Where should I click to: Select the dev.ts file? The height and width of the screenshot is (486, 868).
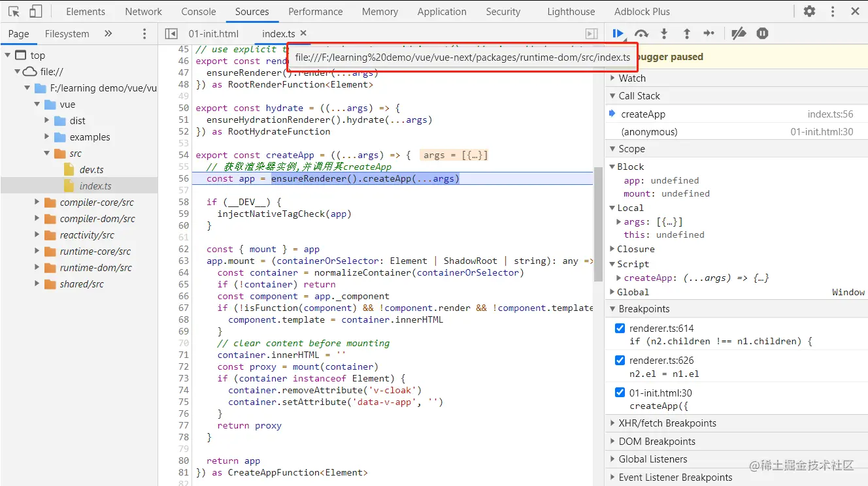(x=91, y=170)
